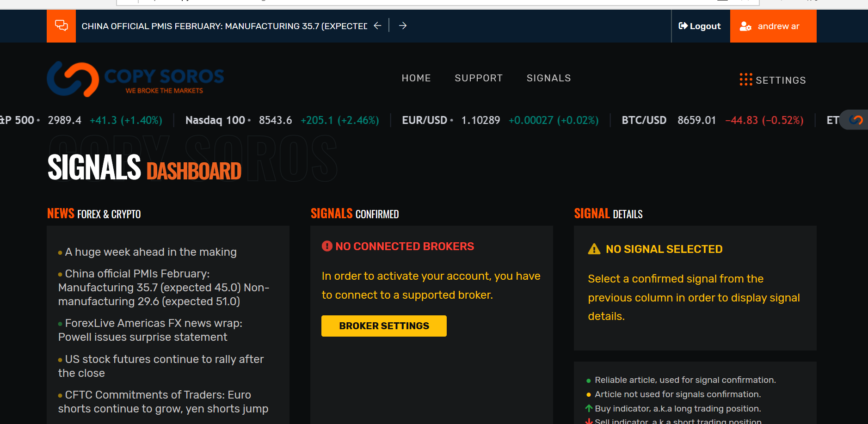Click the yellow No Signal Selected warning icon

(x=594, y=249)
